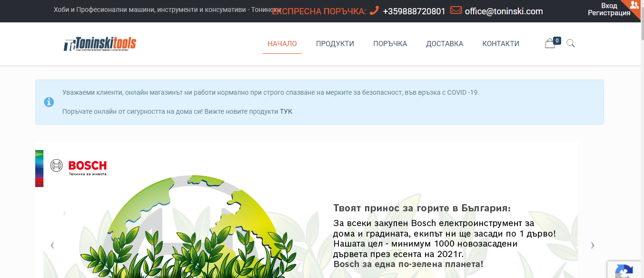
Task: Click the search magnifier icon
Action: (x=571, y=43)
